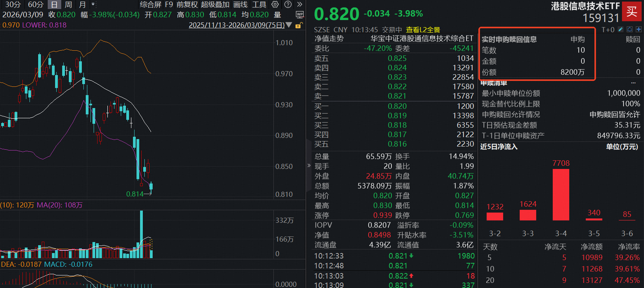Viewport: 644px width, 288px height.
Task: Expand the date range dropdown triangle
Action: tap(289, 25)
